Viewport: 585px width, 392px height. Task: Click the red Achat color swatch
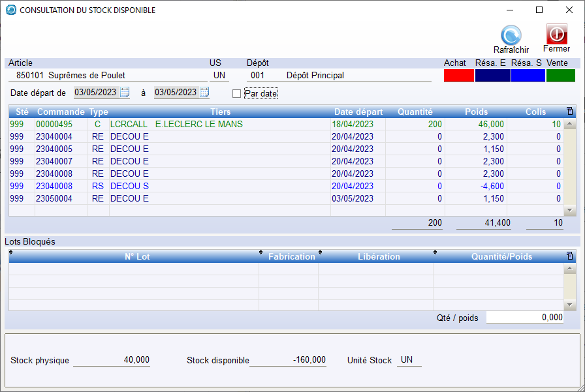(x=458, y=76)
